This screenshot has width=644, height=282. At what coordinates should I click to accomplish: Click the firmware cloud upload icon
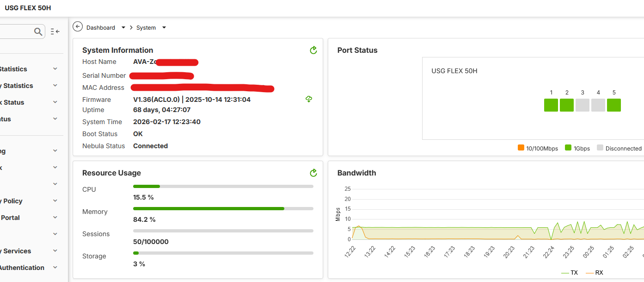tap(309, 99)
